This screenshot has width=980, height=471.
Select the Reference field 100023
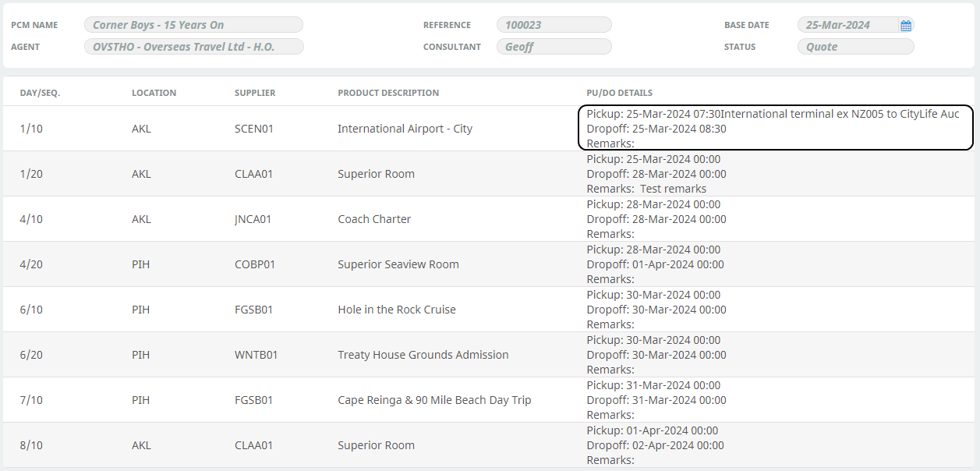(554, 25)
